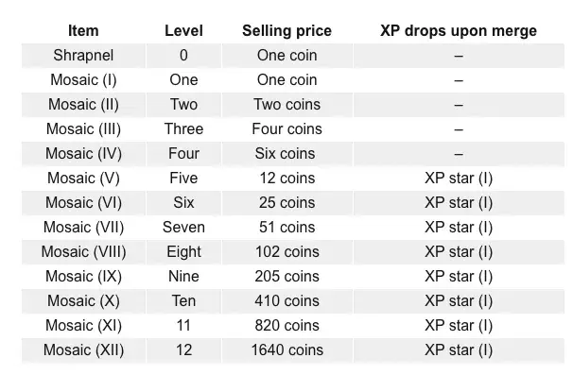Select the Mosaic (II) row name
The width and height of the screenshot is (573, 392).
[83, 105]
